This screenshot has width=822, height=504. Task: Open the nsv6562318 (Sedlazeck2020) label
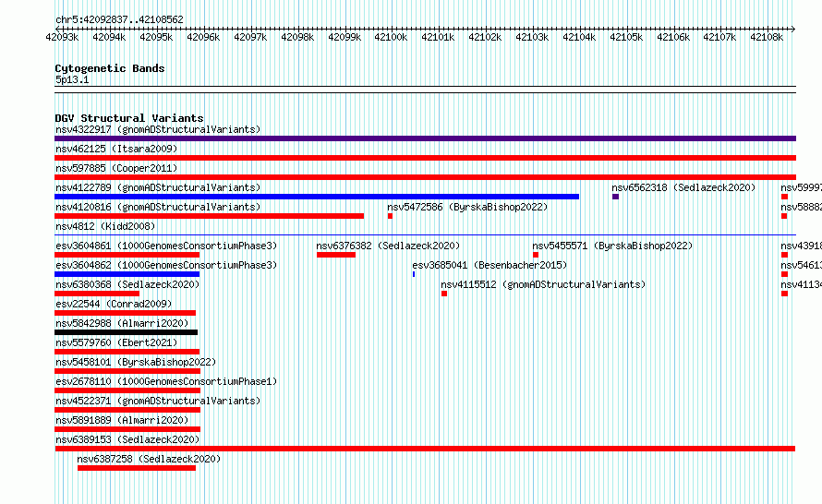pyautogui.click(x=683, y=187)
